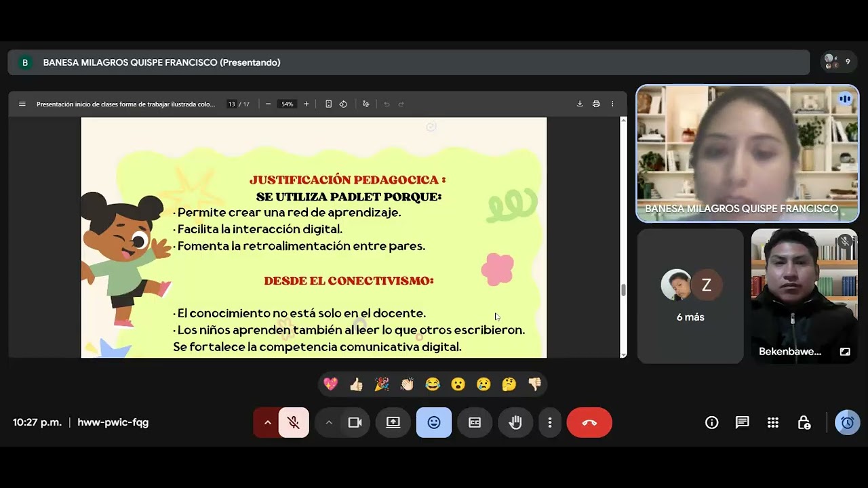Click the PDF document title text

click(125, 104)
